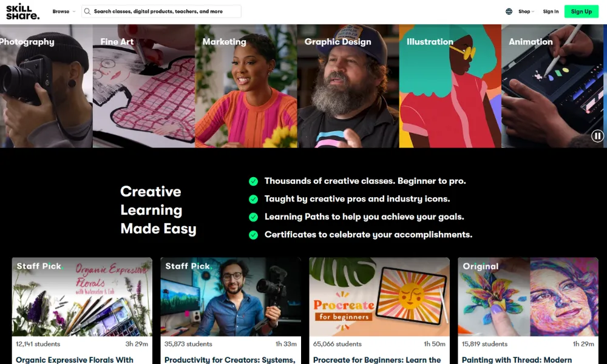607x364 pixels.
Task: Open the Fine Art category tile
Action: [144, 86]
